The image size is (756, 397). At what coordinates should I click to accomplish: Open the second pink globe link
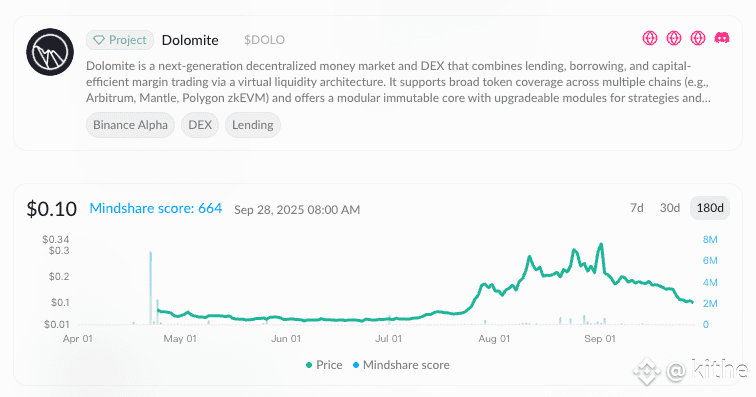click(x=674, y=38)
